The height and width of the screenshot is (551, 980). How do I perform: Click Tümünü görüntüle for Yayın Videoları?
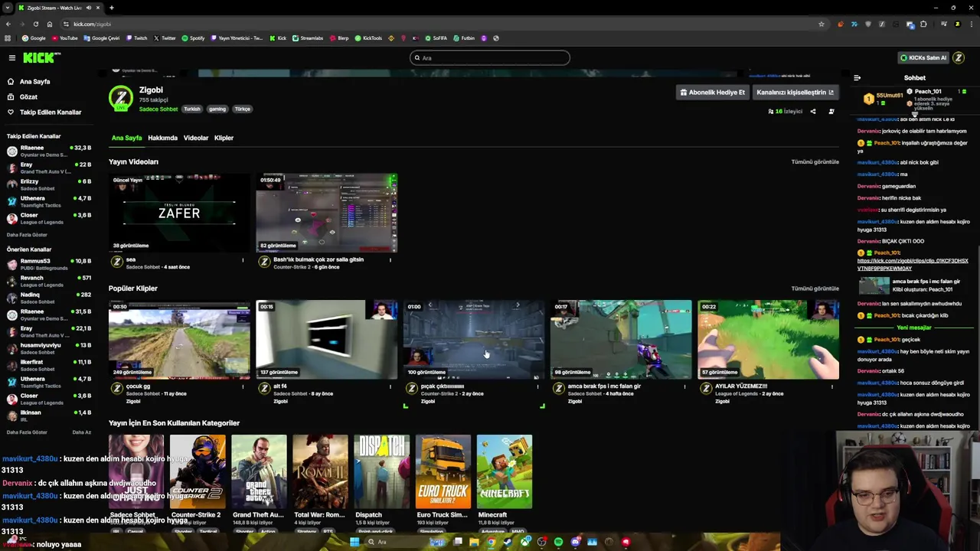tap(815, 162)
